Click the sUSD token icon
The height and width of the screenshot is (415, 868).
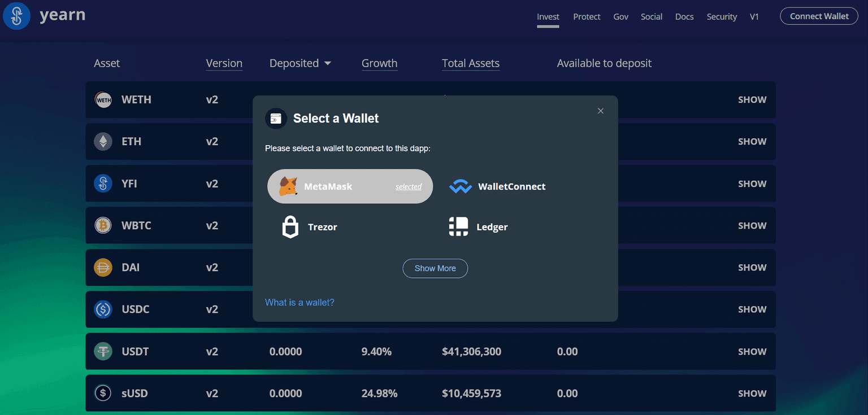pos(103,394)
